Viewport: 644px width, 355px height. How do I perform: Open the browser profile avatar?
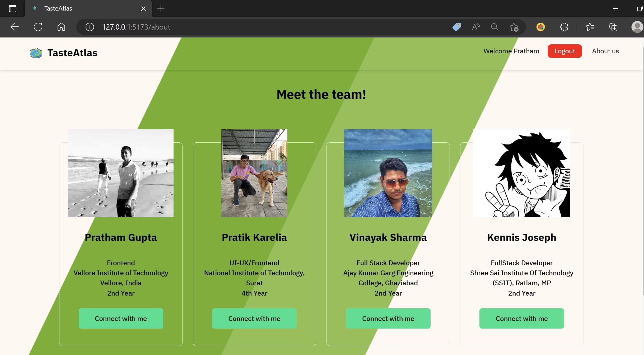[637, 27]
